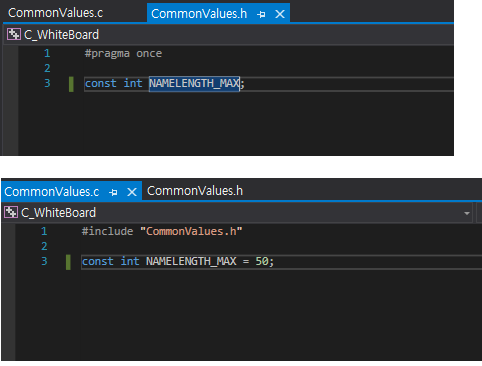Click highlighted NAMELENGTH_MAX in header file

click(x=194, y=83)
